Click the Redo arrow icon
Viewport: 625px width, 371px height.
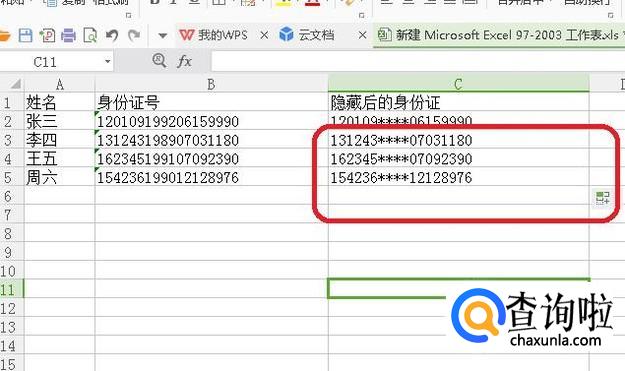click(x=134, y=36)
